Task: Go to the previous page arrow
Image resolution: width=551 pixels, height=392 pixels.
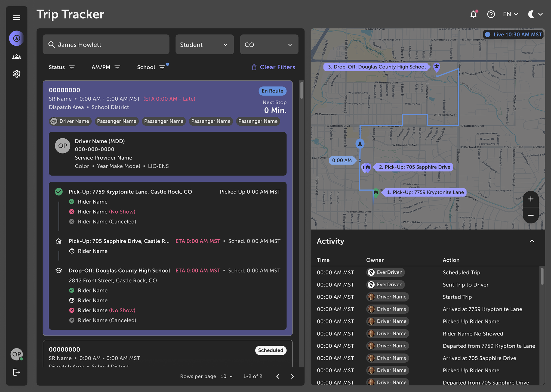Action: 278,377
